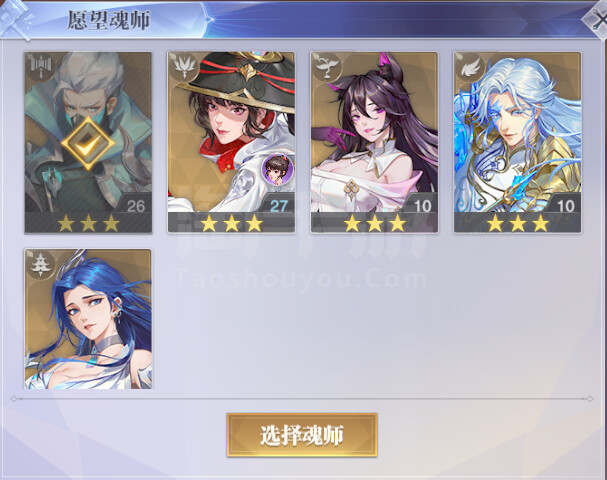The height and width of the screenshot is (480, 607).
Task: Click the gold checkmark on the masked character
Action: (x=88, y=143)
